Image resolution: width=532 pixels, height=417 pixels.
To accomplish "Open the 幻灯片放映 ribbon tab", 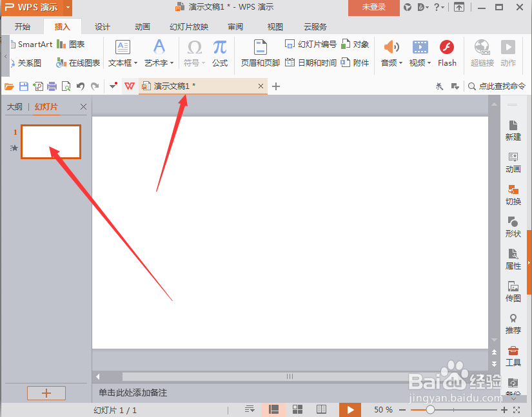I will pyautogui.click(x=189, y=27).
